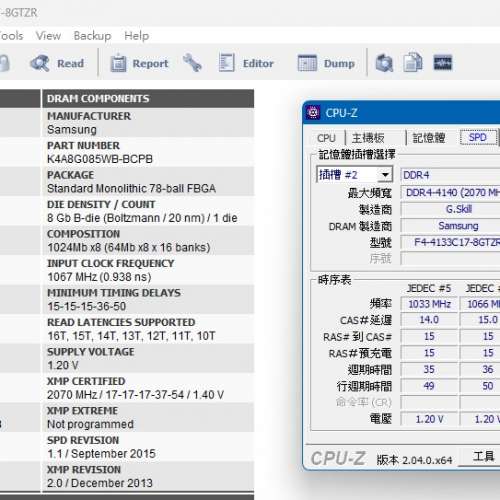This screenshot has height=500, width=500.
Task: Click the 14.0 CAS latency cell
Action: pos(429,320)
